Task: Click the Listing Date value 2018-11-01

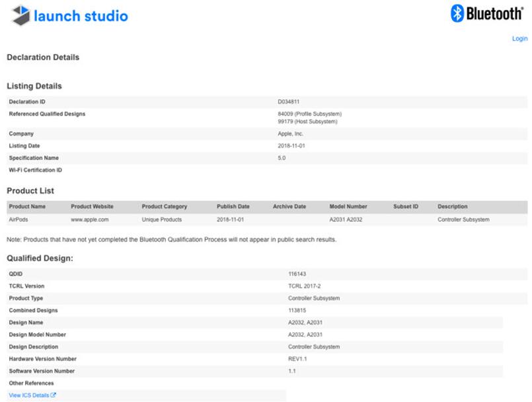Action: point(291,146)
